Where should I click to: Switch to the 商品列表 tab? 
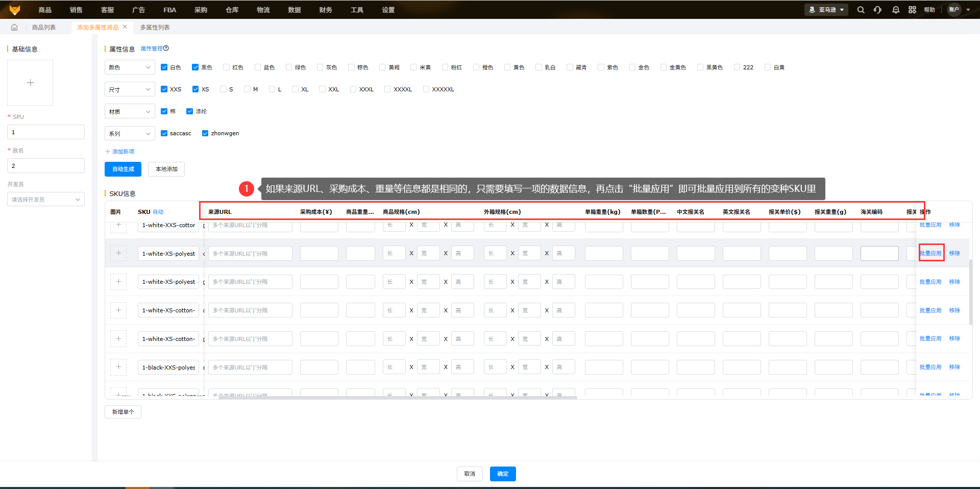click(x=44, y=28)
